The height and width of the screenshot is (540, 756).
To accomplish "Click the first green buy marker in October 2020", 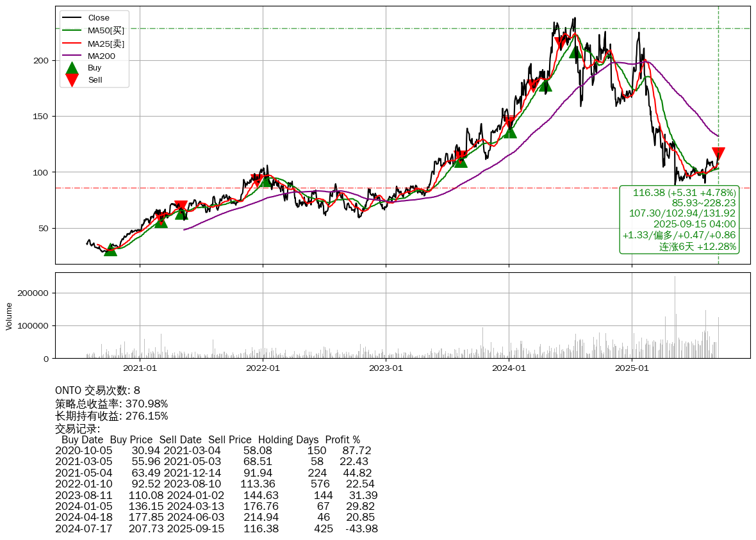I will [x=110, y=249].
